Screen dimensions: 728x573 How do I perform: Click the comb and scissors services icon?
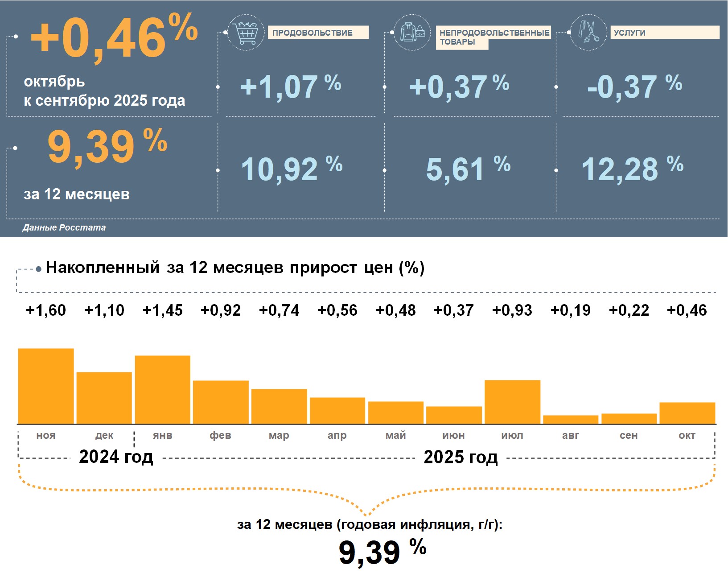(588, 32)
